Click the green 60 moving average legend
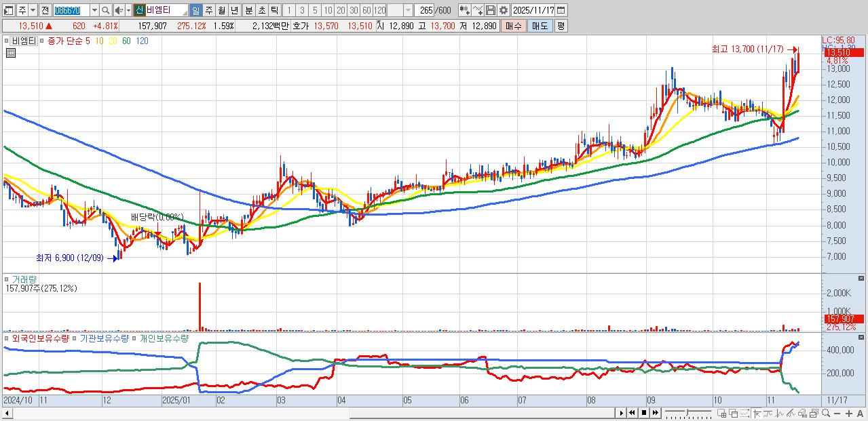 pos(126,41)
